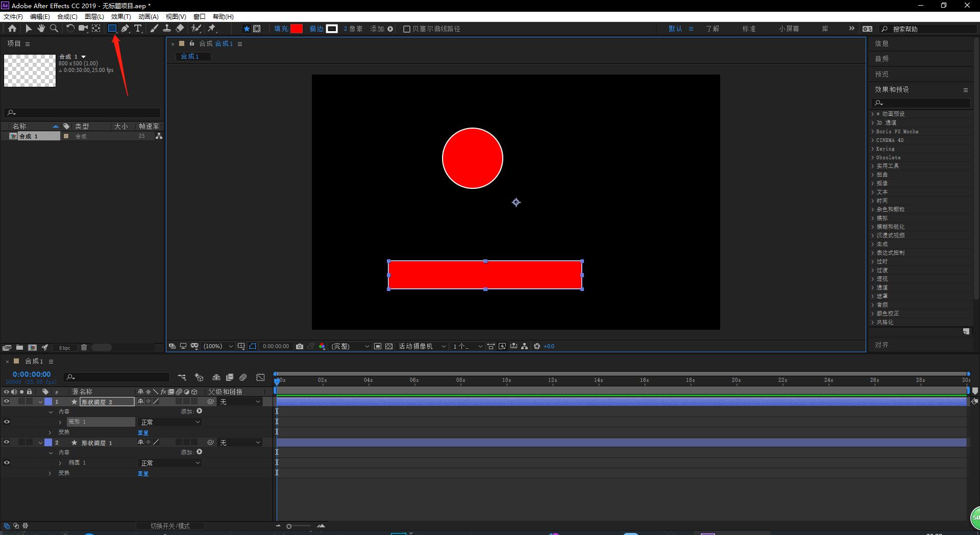Image resolution: width=980 pixels, height=535 pixels.
Task: Click the snapshot camera icon in viewer
Action: 300,346
